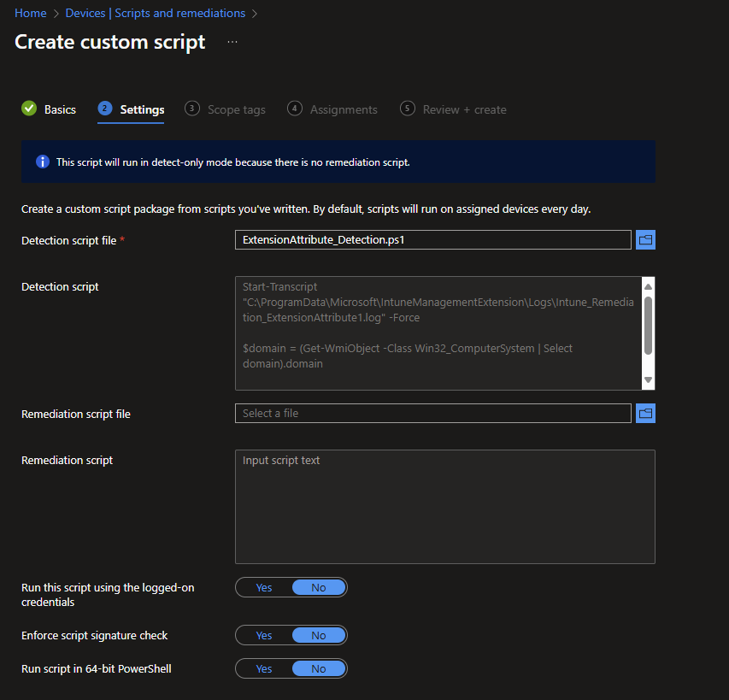Click the Assignments step number icon
This screenshot has height=700, width=729.
coord(295,109)
